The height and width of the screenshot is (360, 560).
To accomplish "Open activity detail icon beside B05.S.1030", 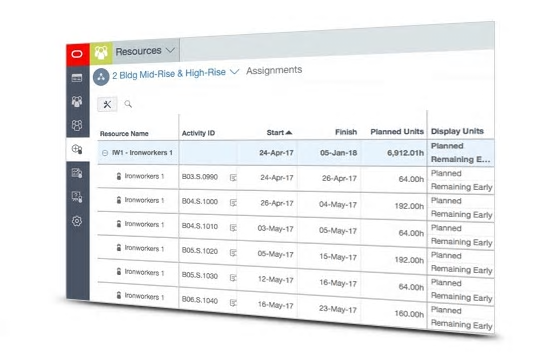I will pyautogui.click(x=233, y=278).
